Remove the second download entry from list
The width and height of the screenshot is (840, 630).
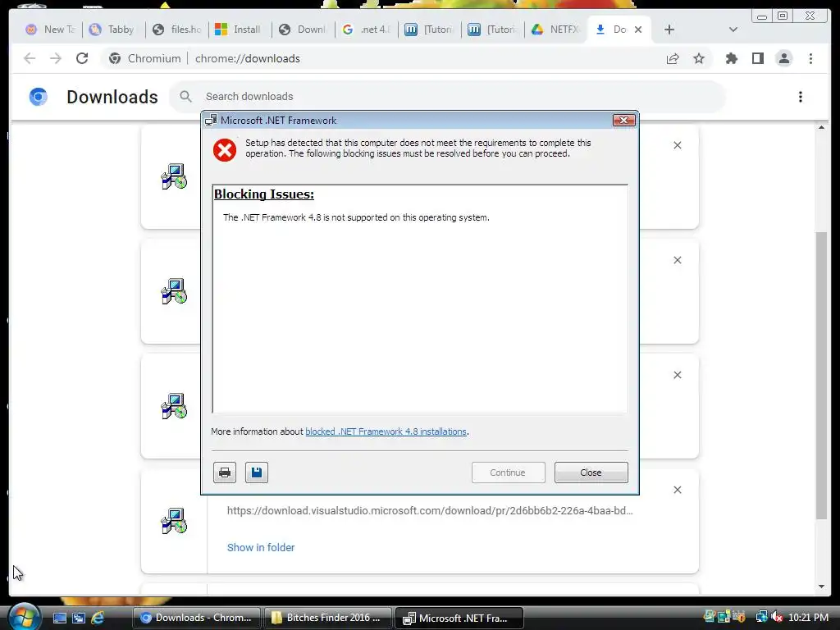pos(678,260)
